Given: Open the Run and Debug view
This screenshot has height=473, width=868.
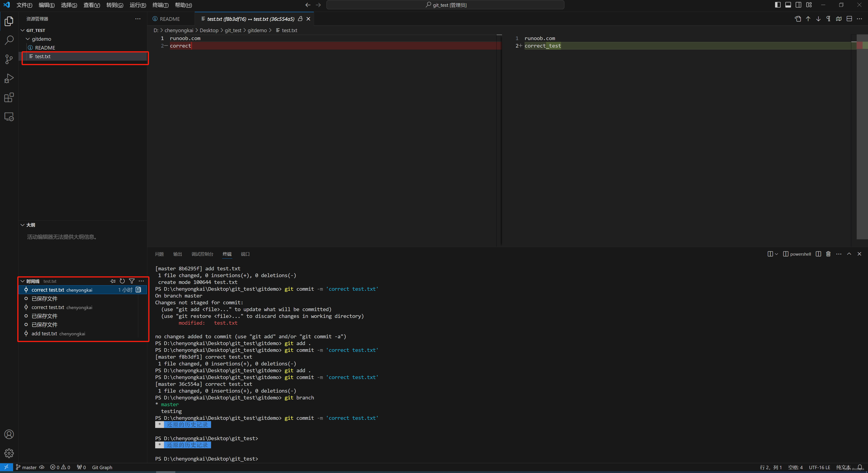Looking at the screenshot, I should [x=9, y=78].
